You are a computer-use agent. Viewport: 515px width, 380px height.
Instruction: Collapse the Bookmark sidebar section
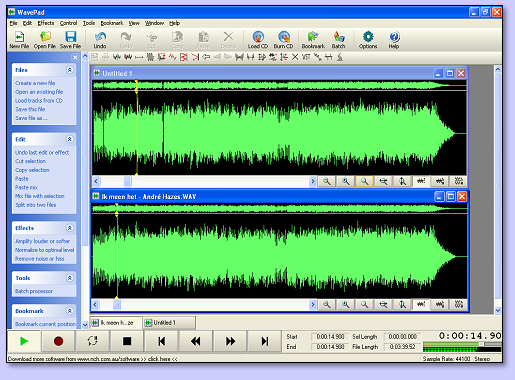(69, 311)
